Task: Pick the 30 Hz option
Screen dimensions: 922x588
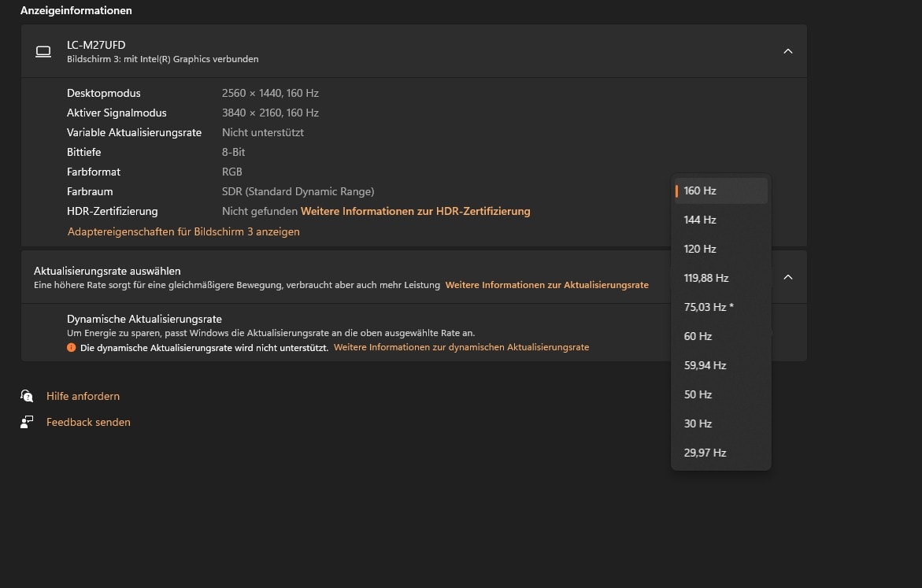Action: 698,423
